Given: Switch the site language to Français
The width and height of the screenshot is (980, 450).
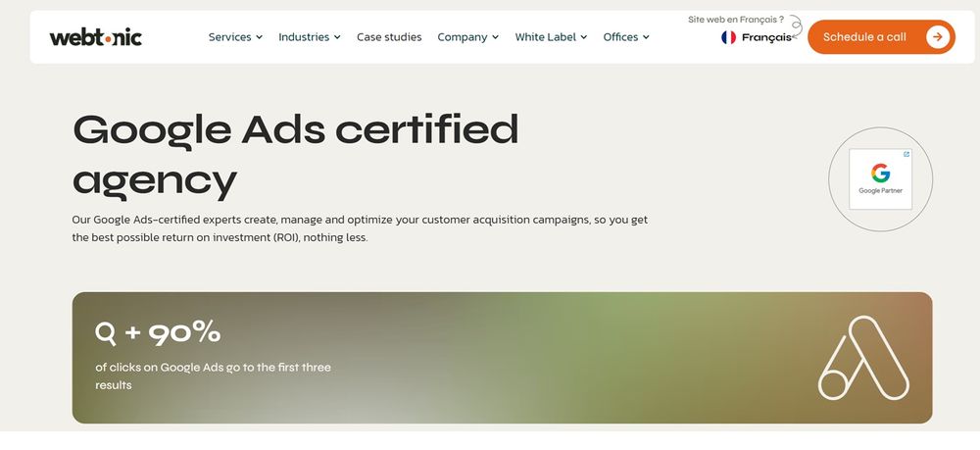Looking at the screenshot, I should tap(766, 37).
